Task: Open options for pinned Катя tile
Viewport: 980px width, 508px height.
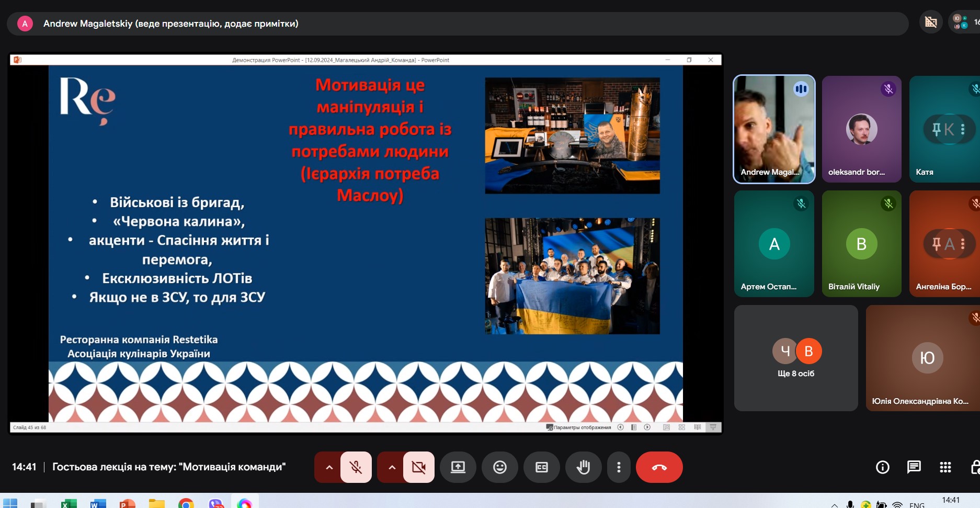Action: pyautogui.click(x=963, y=129)
